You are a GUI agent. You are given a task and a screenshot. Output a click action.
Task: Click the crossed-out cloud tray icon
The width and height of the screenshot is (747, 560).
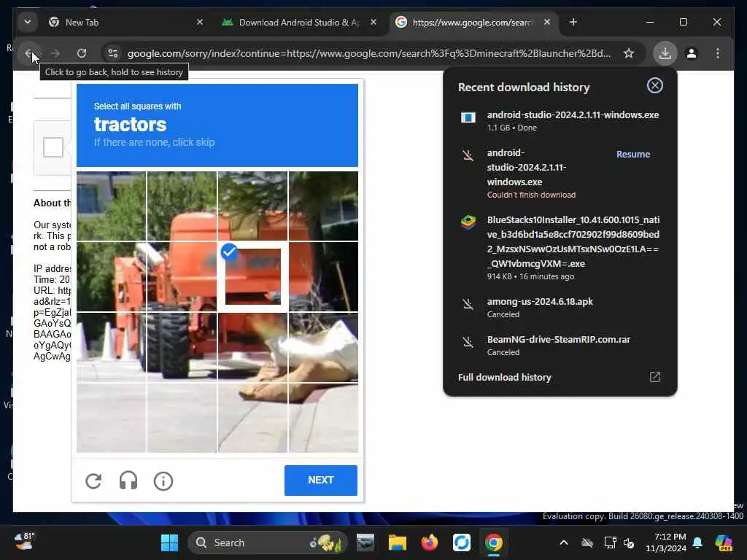click(587, 542)
